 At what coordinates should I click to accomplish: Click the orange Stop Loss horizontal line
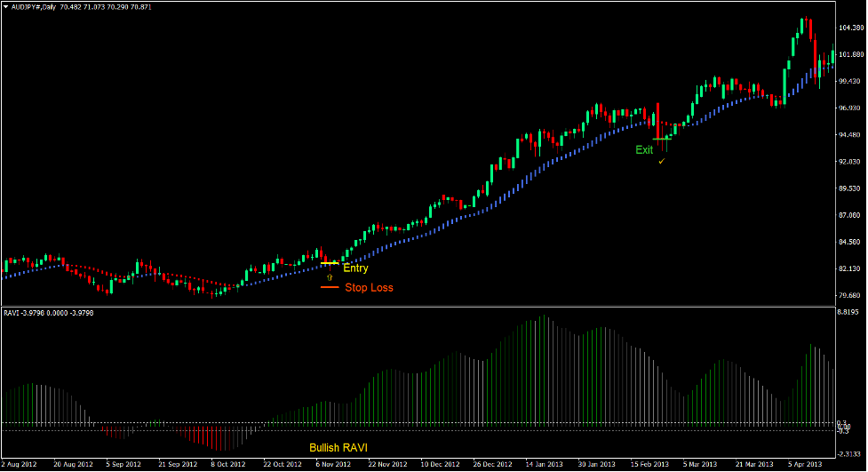coord(330,287)
